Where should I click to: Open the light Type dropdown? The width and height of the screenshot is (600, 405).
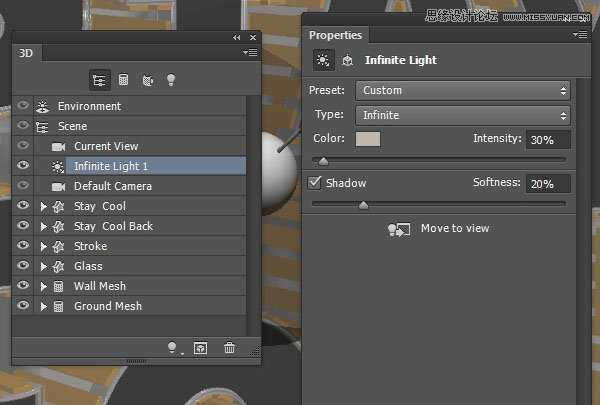tap(463, 115)
